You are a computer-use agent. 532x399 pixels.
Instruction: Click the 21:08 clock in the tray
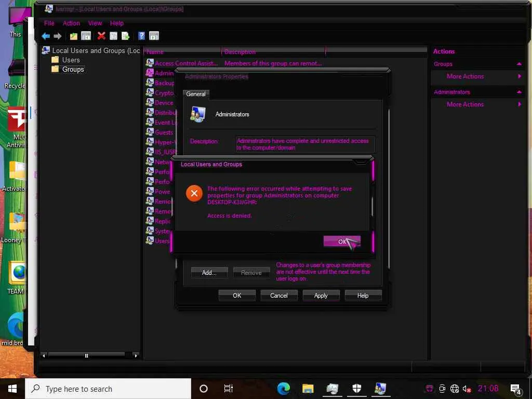pos(488,389)
